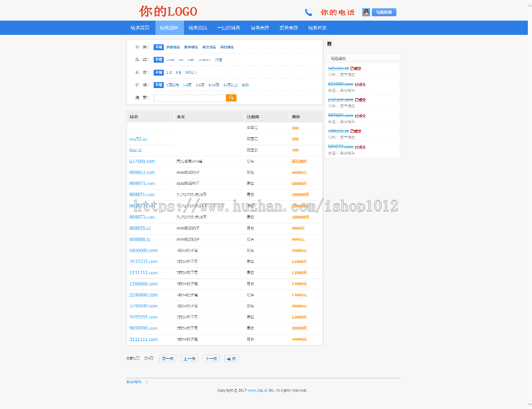Open domain 888863.com

(x=142, y=172)
